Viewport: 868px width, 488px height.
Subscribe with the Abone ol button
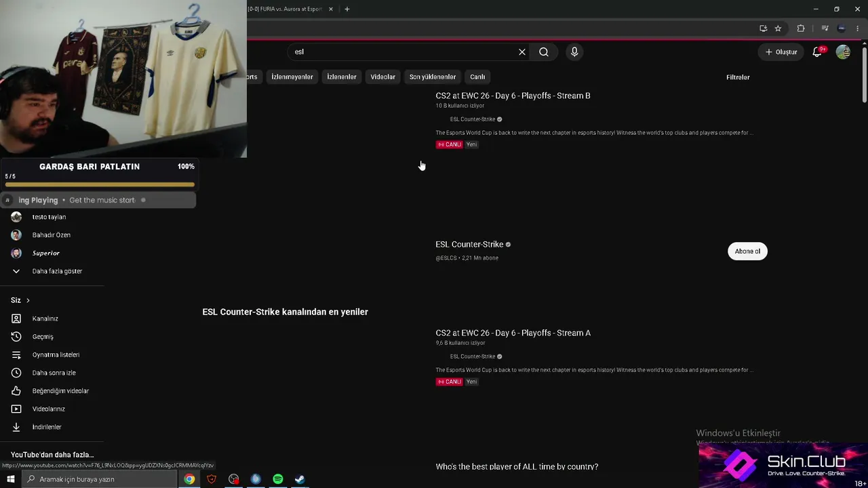click(747, 251)
